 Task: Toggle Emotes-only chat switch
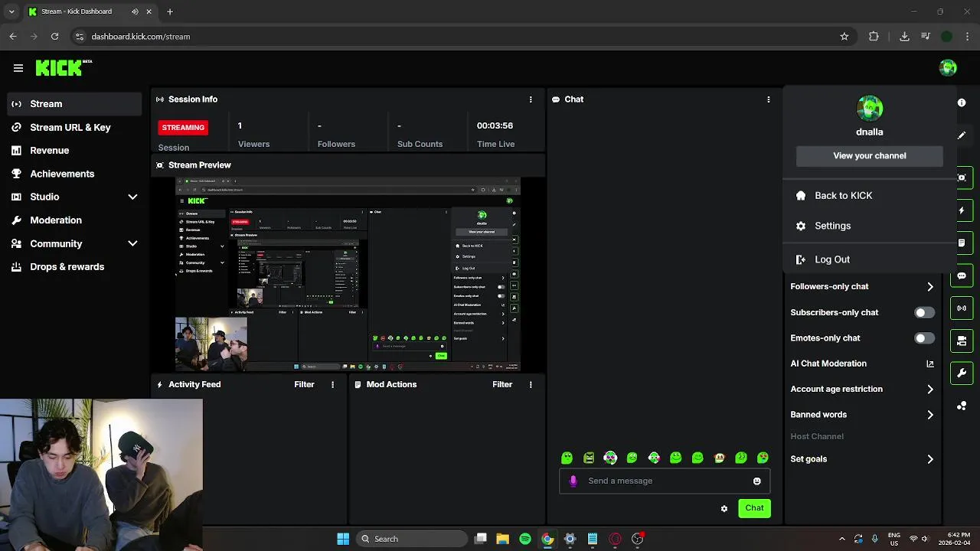[925, 338]
